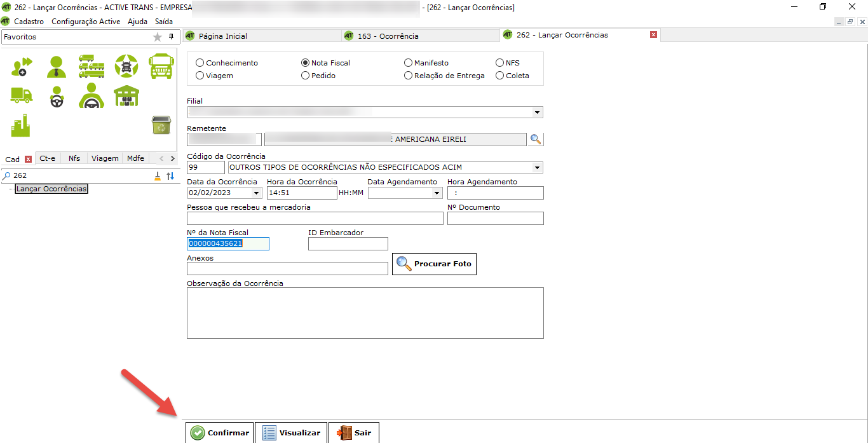This screenshot has width=868, height=443.
Task: Expand the Código da Ocorrência description dropdown
Action: pyautogui.click(x=538, y=168)
